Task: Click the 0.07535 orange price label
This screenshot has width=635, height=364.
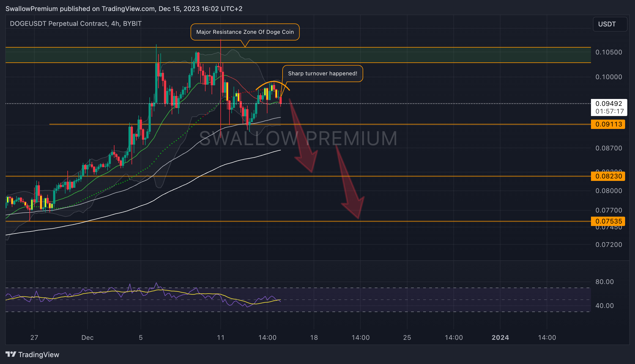Action: point(608,221)
